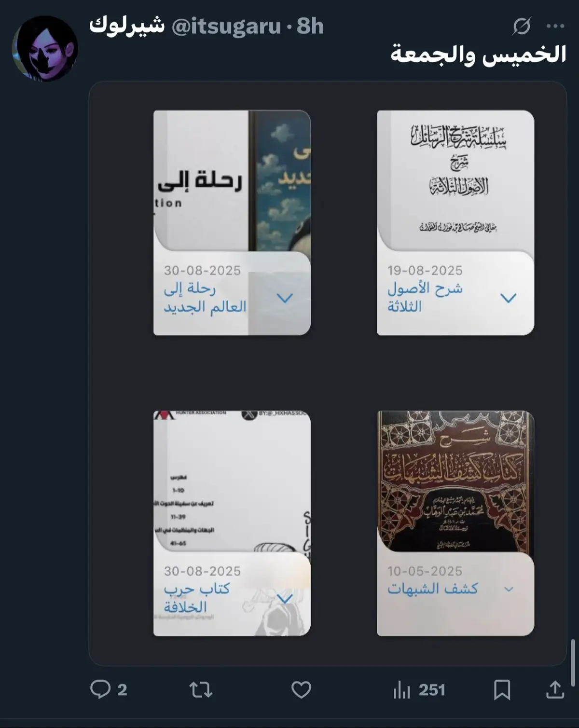Click the vertical scrollbar on right edge
The width and height of the screenshot is (579, 728).
[573, 662]
